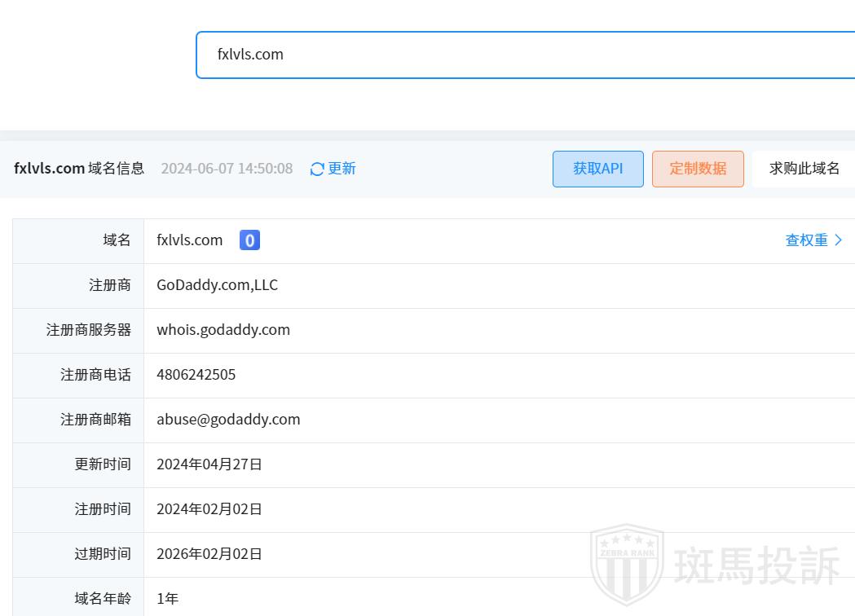
Task: Click the 注册时间 date 2024年02月02日
Action: click(x=209, y=509)
